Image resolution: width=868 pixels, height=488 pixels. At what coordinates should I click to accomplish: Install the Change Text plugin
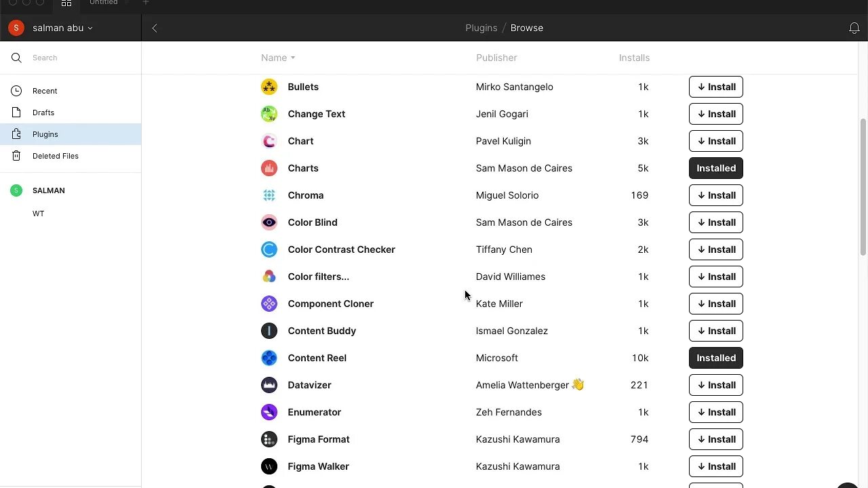[x=716, y=114]
